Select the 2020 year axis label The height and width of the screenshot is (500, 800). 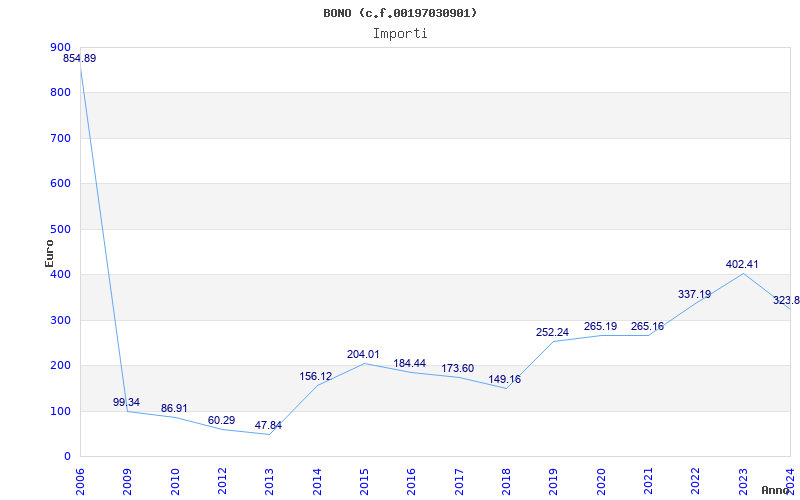tap(601, 482)
